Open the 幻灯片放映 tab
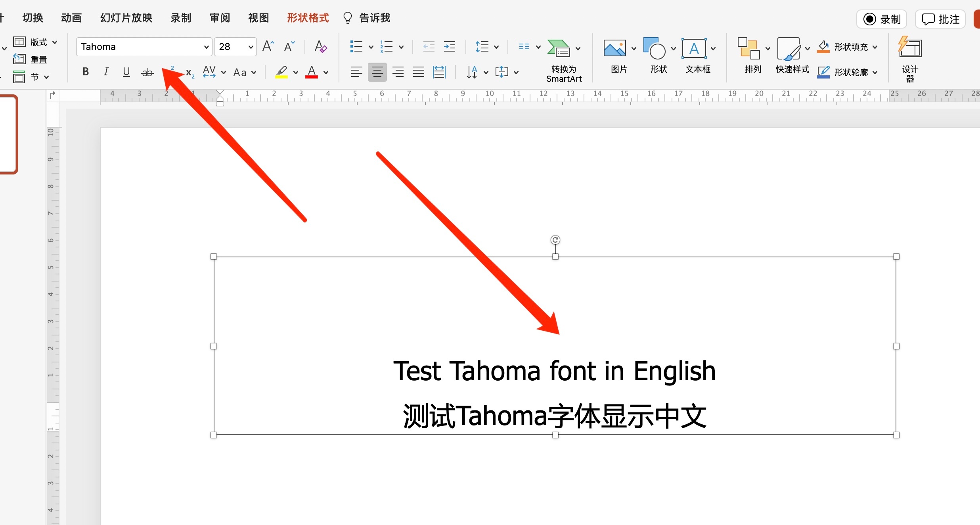980x525 pixels. pos(126,18)
